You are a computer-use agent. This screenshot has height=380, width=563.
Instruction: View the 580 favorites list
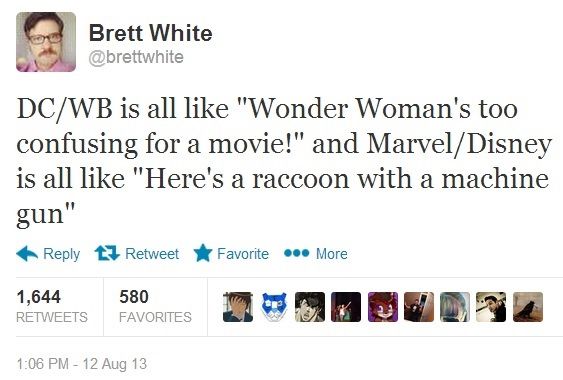pos(155,306)
